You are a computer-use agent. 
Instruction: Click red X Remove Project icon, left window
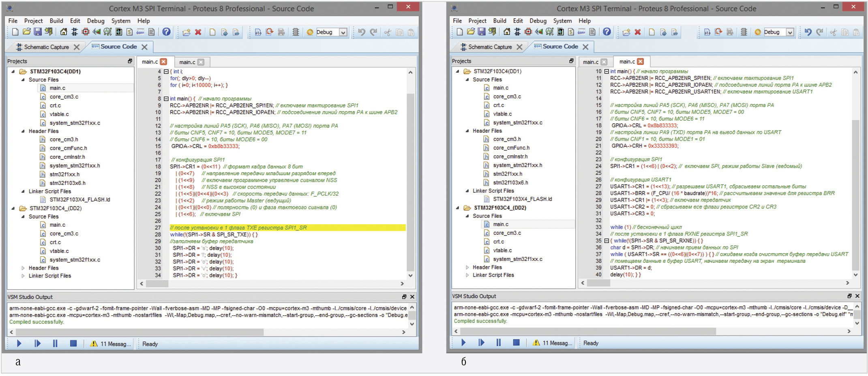point(198,32)
